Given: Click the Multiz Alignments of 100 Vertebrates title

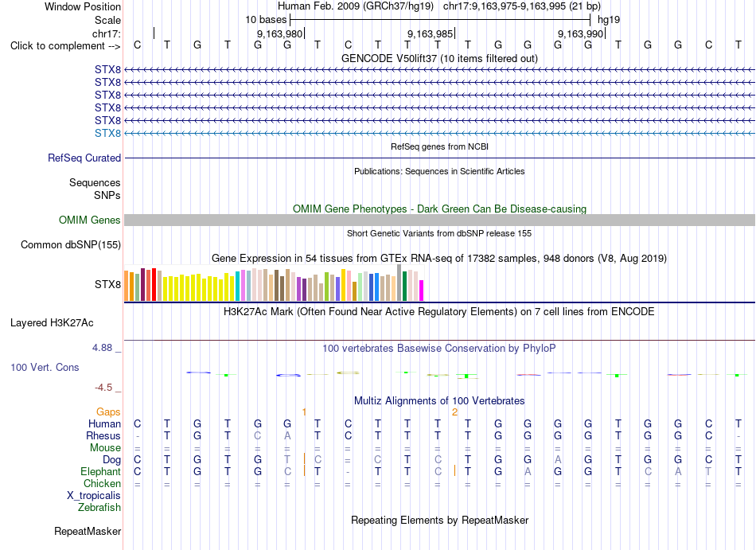Looking at the screenshot, I should (x=439, y=400).
